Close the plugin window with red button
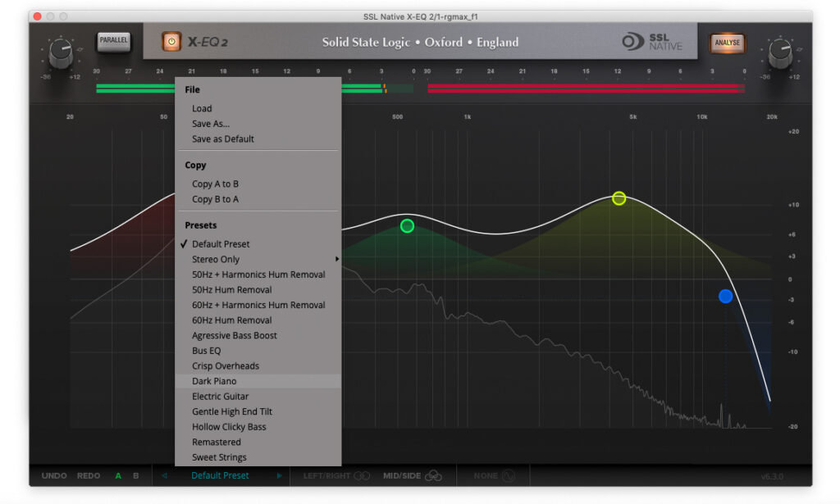 [x=38, y=16]
